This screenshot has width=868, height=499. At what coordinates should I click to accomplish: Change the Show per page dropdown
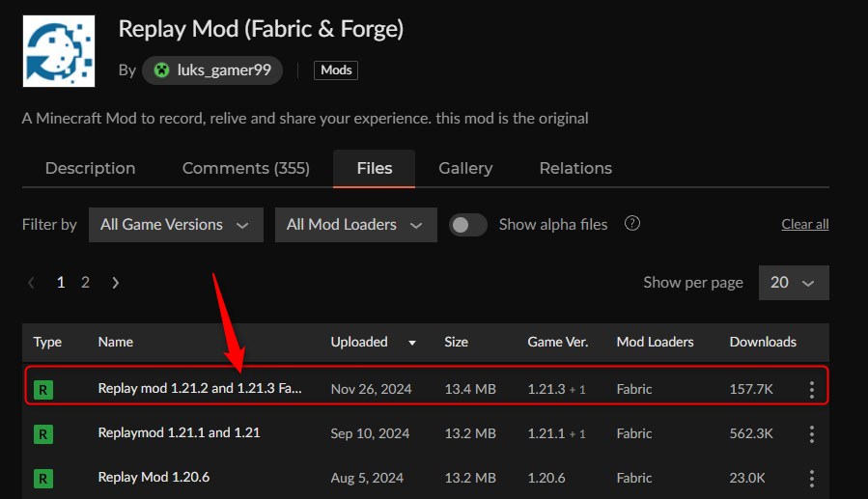pos(793,283)
